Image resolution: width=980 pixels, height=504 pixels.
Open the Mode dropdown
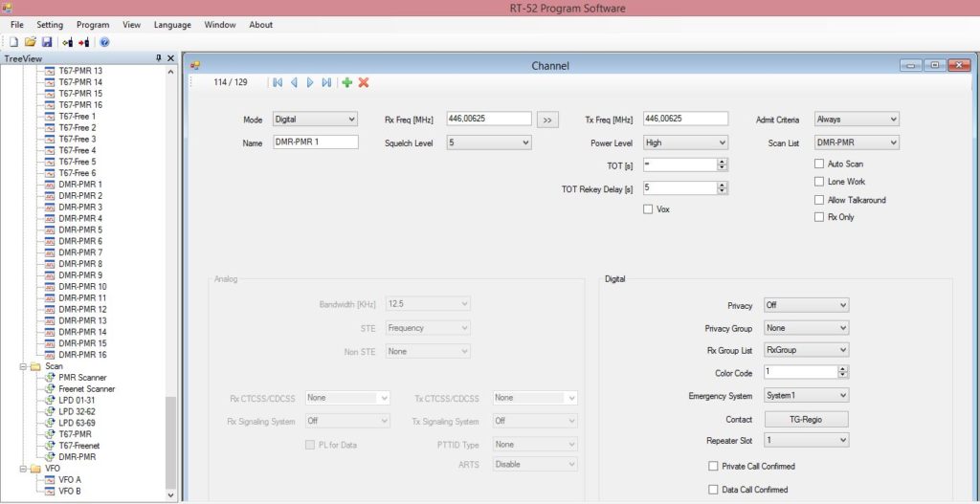coord(314,120)
